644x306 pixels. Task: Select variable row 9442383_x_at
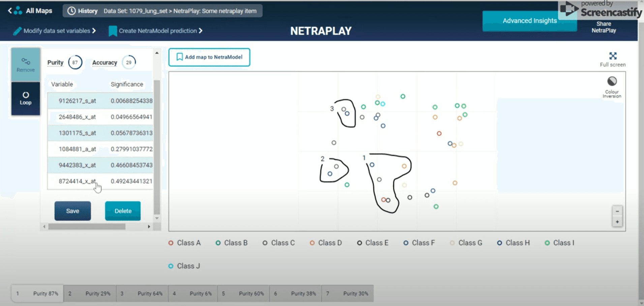pos(100,165)
